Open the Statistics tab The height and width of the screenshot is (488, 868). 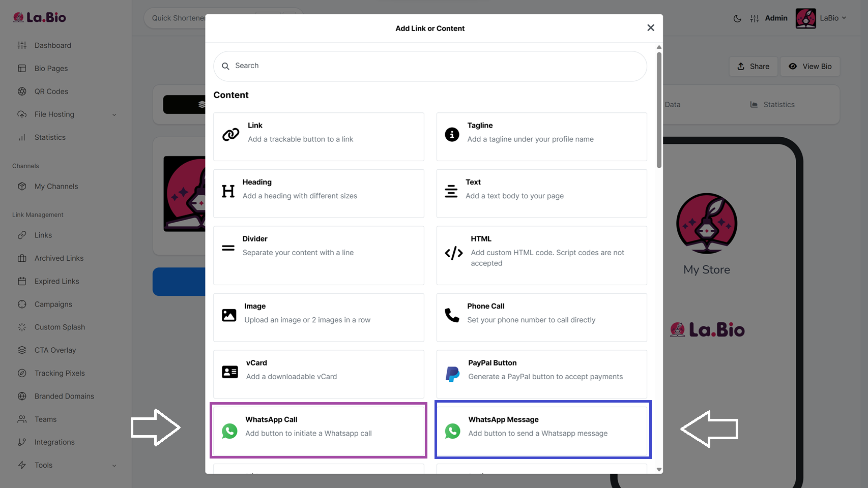[772, 105]
